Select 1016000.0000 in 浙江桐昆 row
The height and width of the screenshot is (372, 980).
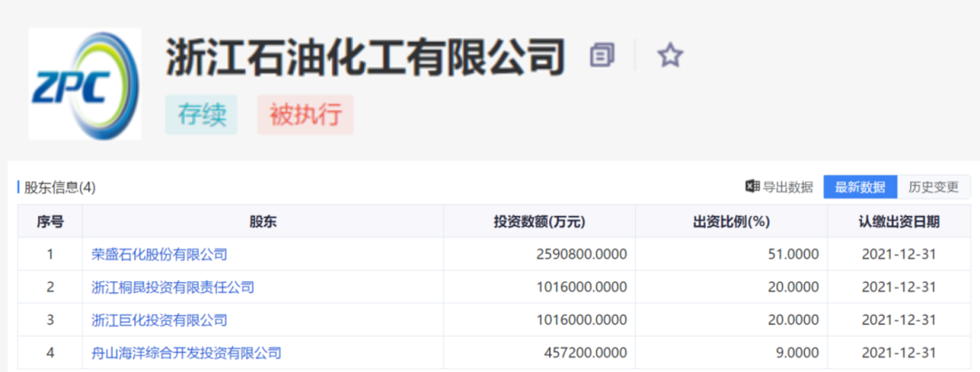click(x=539, y=287)
